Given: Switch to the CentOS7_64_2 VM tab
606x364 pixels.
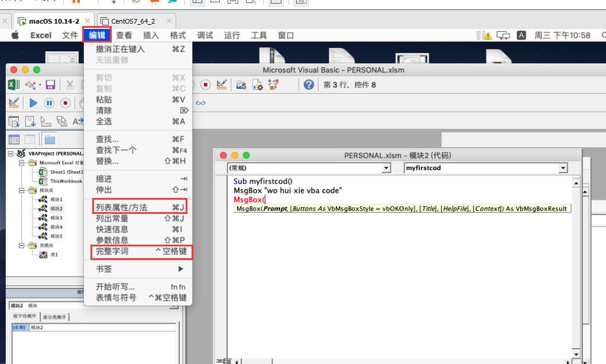Looking at the screenshot, I should point(137,21).
